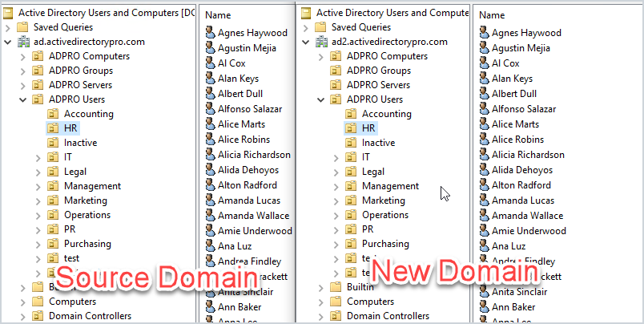
Task: Click Active Directory Users and Computers root icon, new domain
Action: [305, 13]
